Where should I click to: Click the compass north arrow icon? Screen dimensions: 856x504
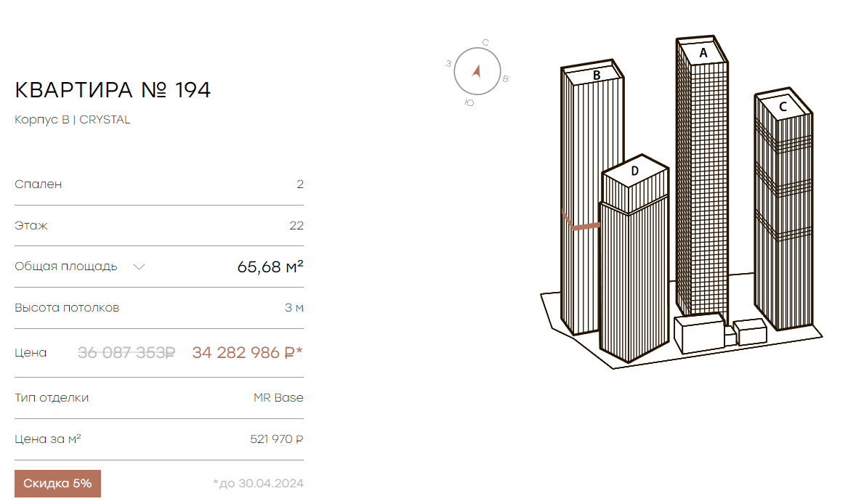coord(477,71)
